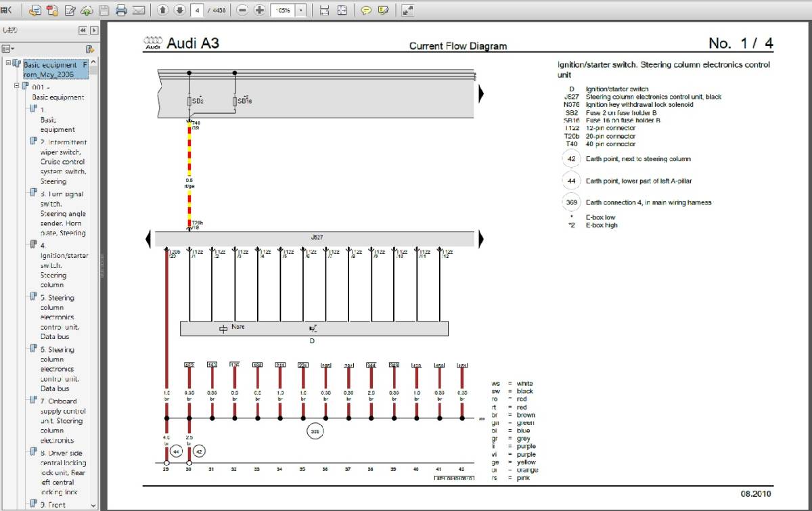Collapse the bookmarks panel with double arrow
Image resolution: width=812 pixels, height=511 pixels.
(x=83, y=30)
